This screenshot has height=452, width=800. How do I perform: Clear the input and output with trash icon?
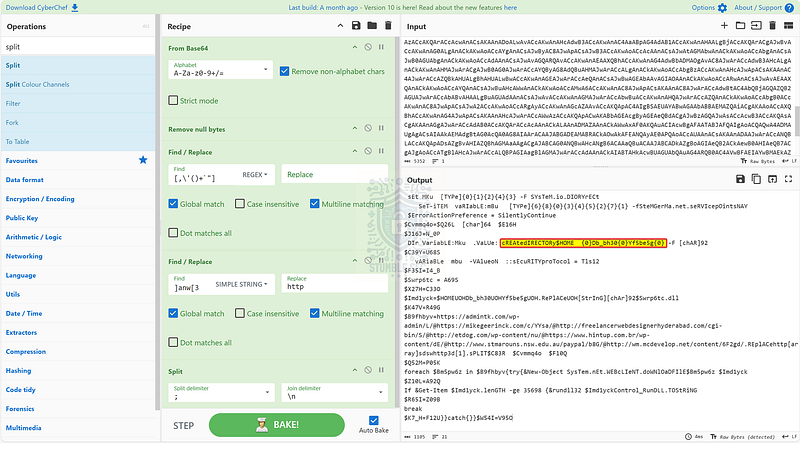click(772, 26)
